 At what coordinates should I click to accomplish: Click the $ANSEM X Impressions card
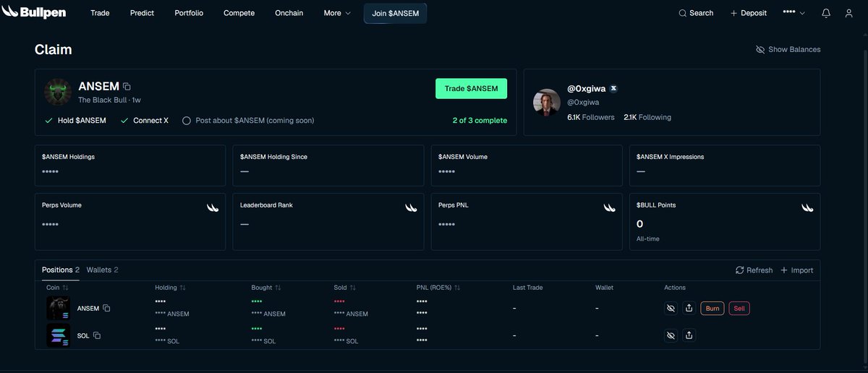pyautogui.click(x=725, y=166)
